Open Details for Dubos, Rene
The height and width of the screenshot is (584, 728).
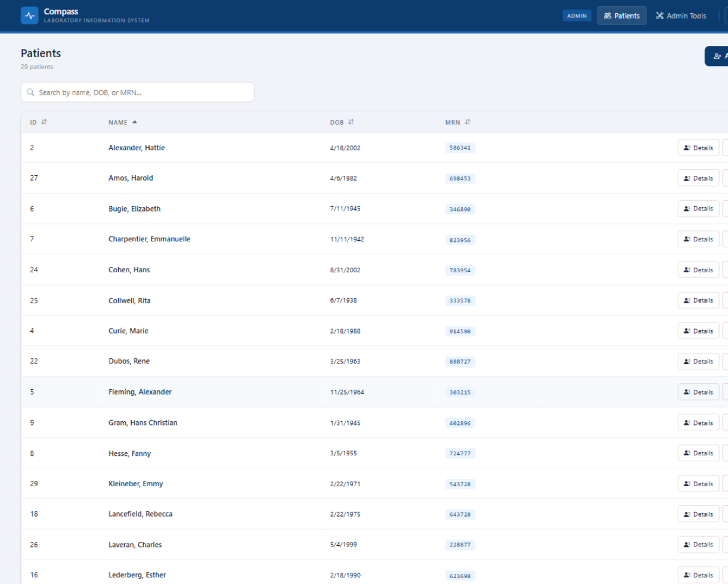click(698, 361)
